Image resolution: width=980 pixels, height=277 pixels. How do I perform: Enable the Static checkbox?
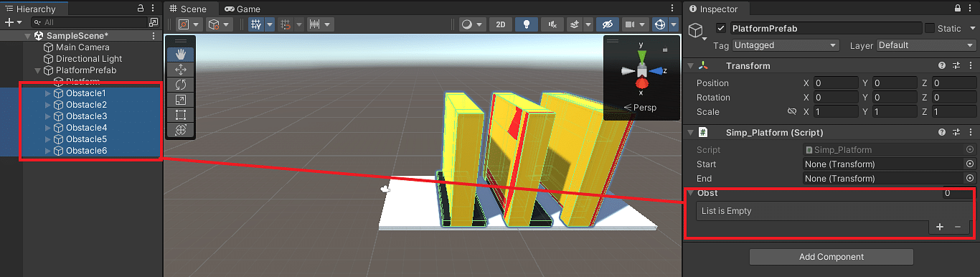pos(930,29)
